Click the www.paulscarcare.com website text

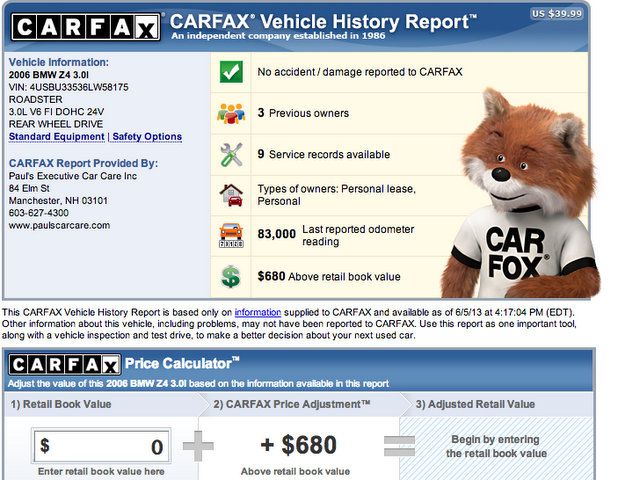coord(59,226)
